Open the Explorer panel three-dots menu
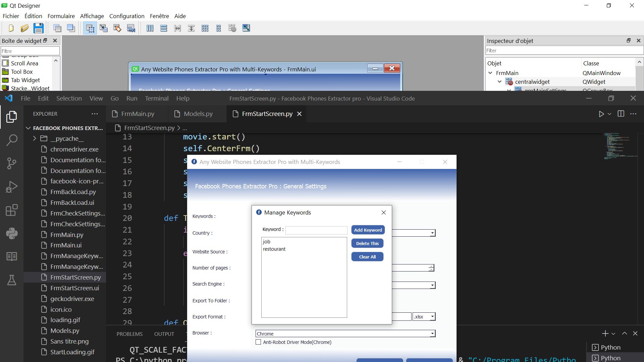 pos(95,114)
